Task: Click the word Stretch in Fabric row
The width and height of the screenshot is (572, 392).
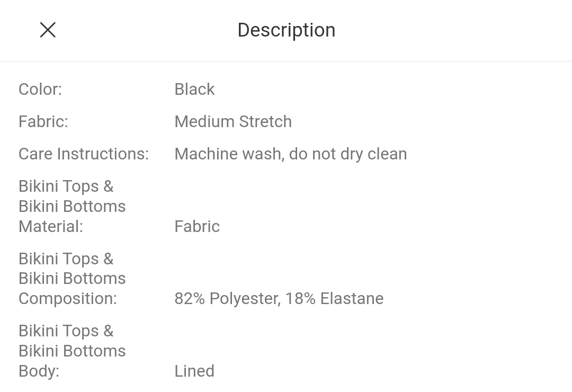Action: [x=265, y=121]
